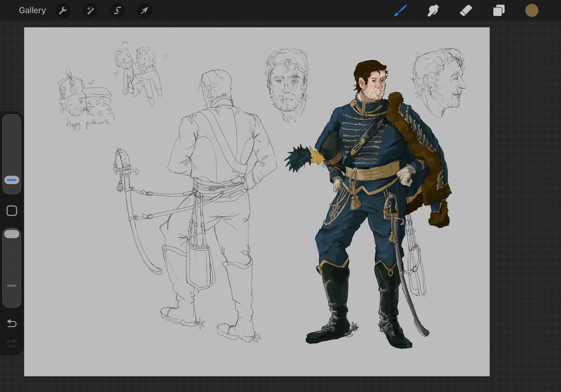
Task: Redo the last action
Action: [12, 343]
